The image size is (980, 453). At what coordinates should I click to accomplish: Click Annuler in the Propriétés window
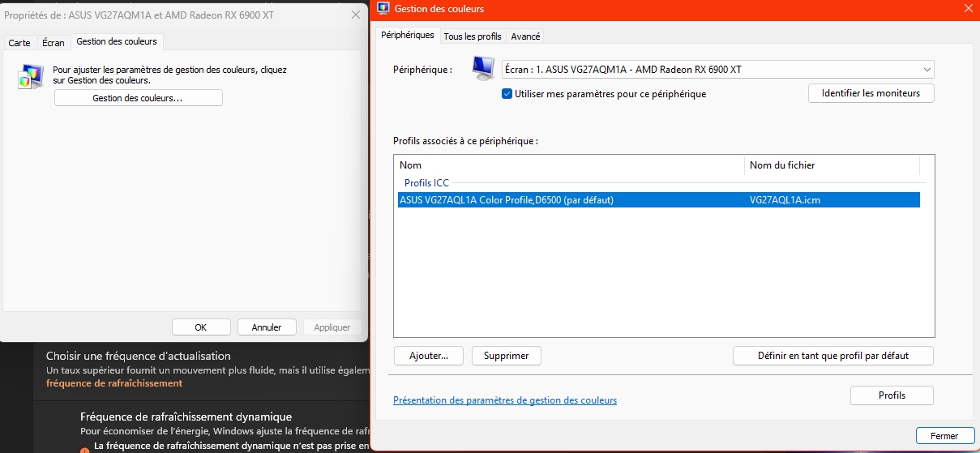click(267, 327)
